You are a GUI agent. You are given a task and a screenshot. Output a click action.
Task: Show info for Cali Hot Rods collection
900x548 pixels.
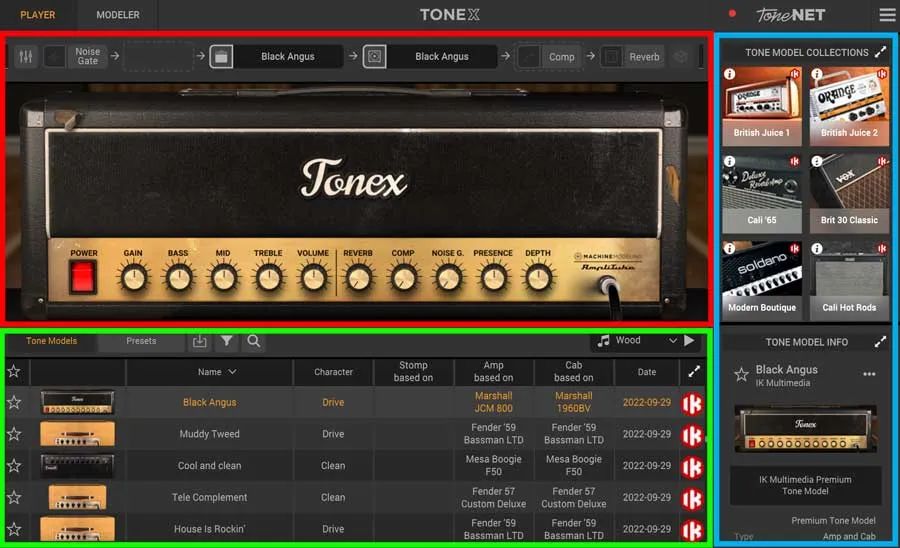tap(817, 248)
